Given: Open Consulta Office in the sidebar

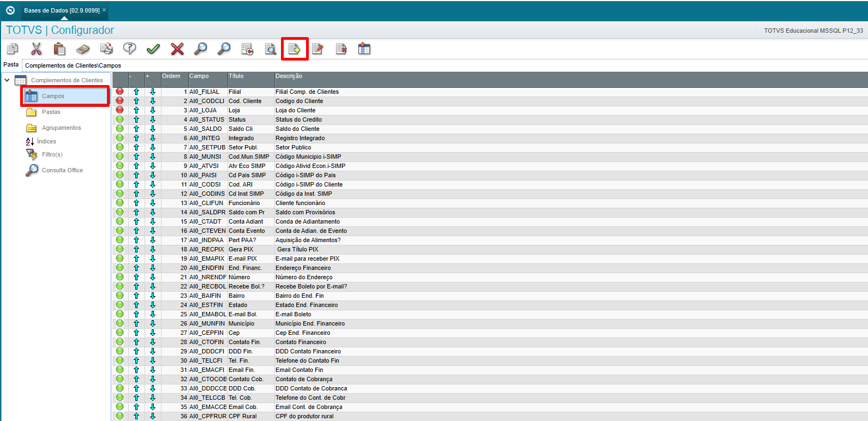Looking at the screenshot, I should tap(62, 170).
